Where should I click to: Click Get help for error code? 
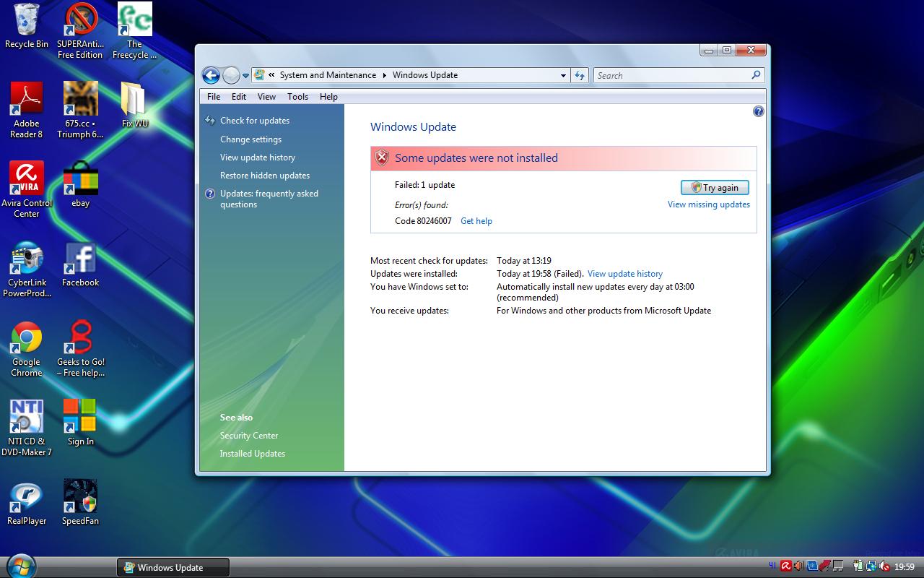(x=476, y=221)
